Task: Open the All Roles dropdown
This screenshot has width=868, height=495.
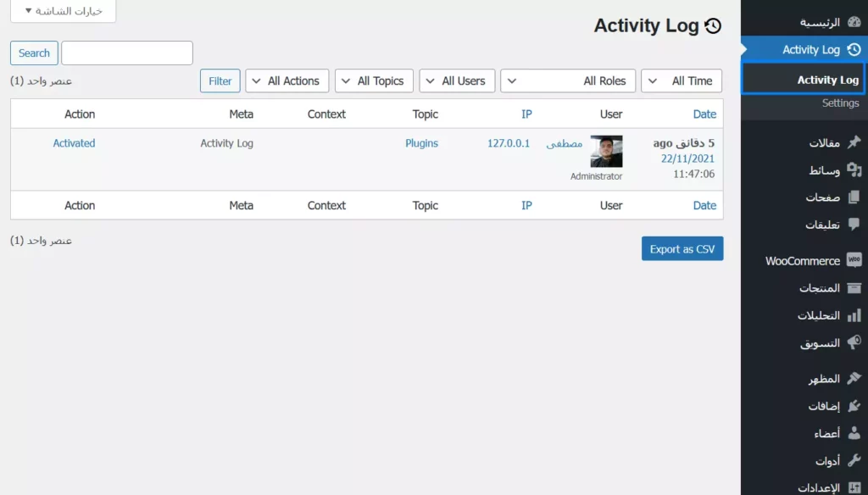Action: 567,81
